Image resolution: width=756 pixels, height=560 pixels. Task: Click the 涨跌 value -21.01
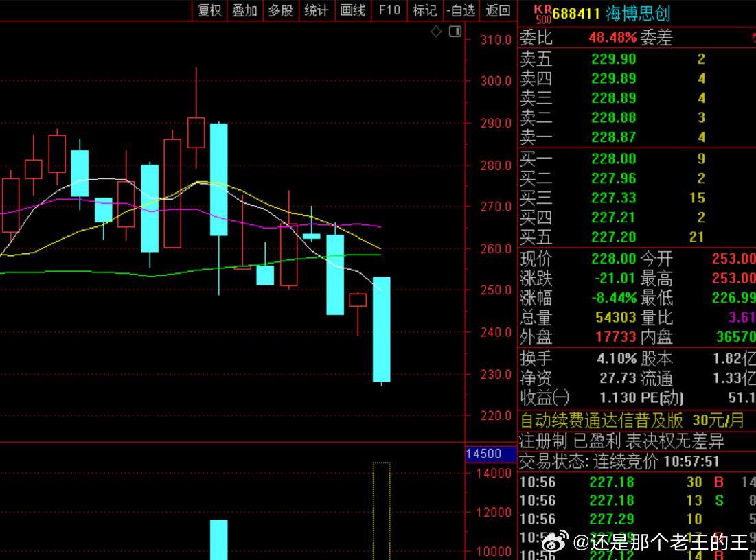pyautogui.click(x=615, y=278)
